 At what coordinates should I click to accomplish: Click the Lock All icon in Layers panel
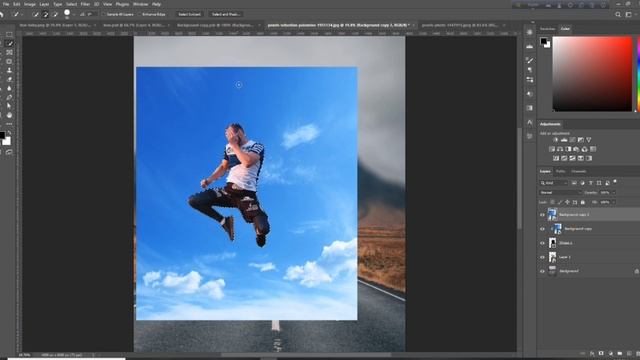point(582,202)
